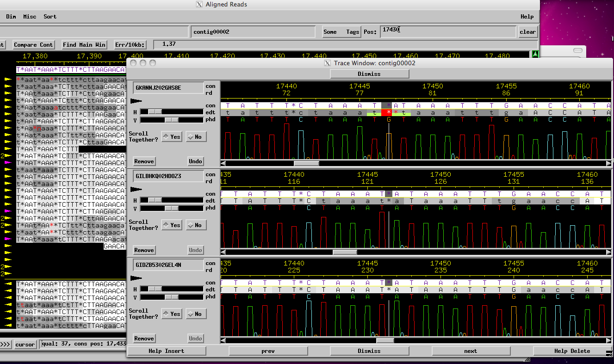Select Yes for Scroll Together on GKANNJ202GHS8E
The image size is (614, 364).
pos(172,137)
